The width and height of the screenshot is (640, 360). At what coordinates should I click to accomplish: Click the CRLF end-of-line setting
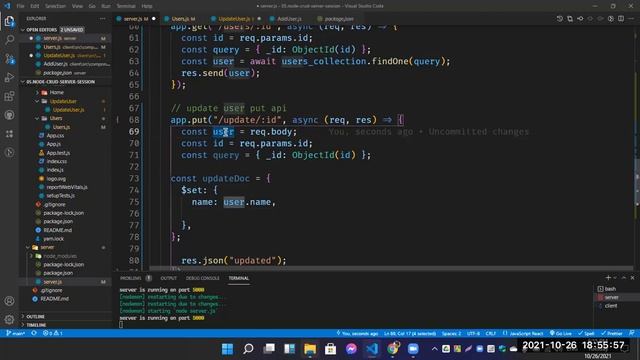491,333
